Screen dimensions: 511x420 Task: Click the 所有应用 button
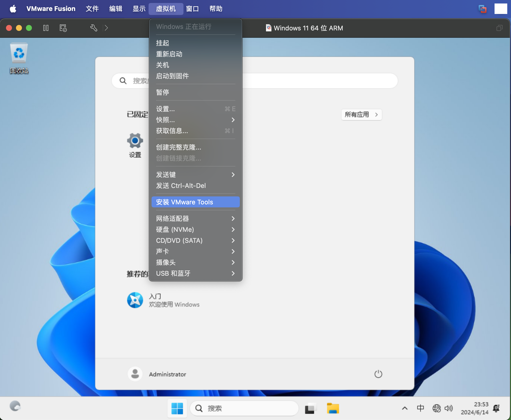point(361,115)
